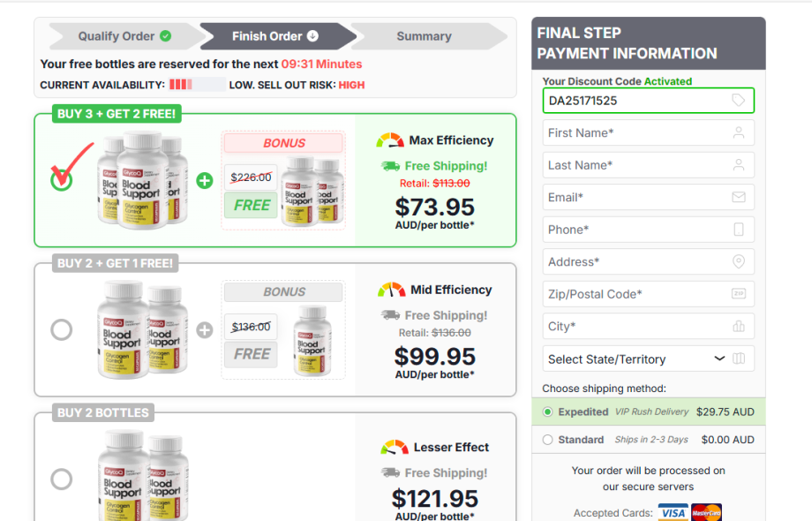Viewport: 812px width, 521px height.
Task: Click the discount code tag icon
Action: click(x=739, y=101)
